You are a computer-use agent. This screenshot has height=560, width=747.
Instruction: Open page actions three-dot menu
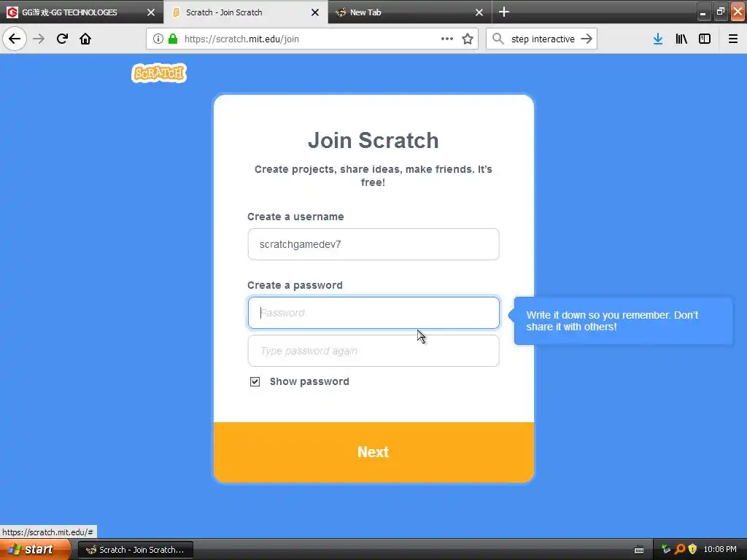coord(447,39)
